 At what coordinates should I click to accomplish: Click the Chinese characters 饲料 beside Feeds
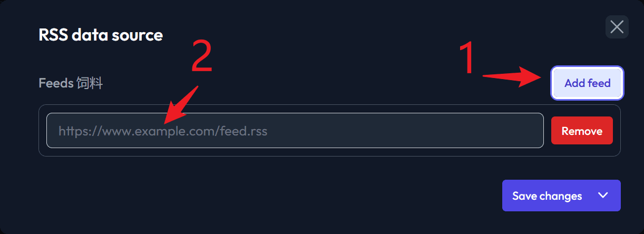tap(90, 83)
